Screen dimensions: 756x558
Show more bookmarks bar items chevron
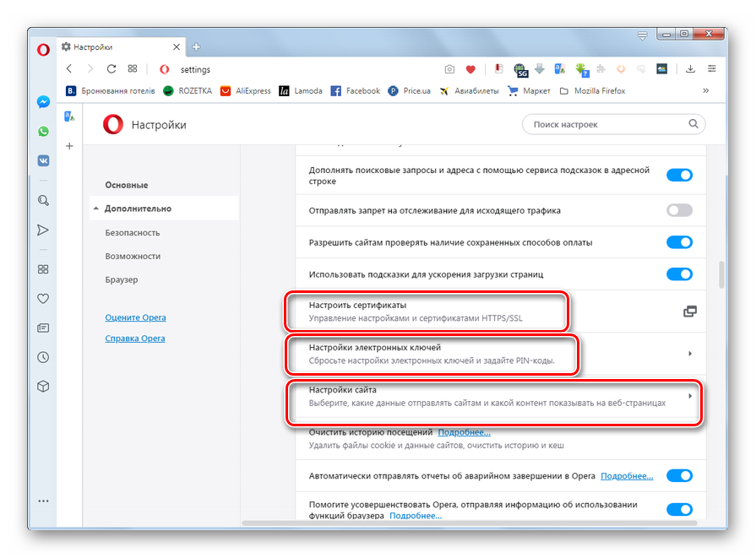point(706,90)
